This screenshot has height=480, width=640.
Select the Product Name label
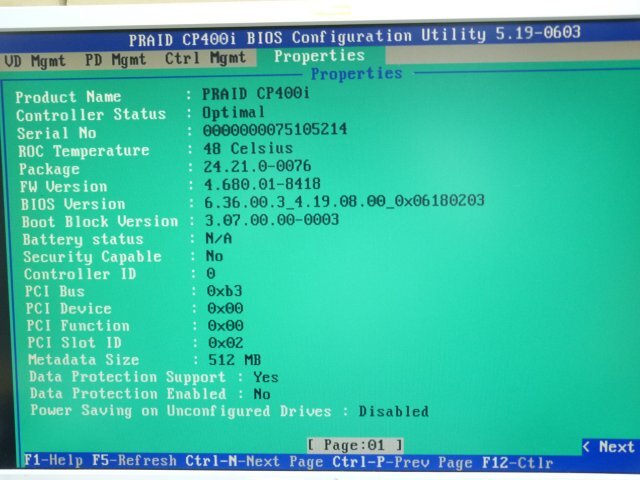click(68, 97)
